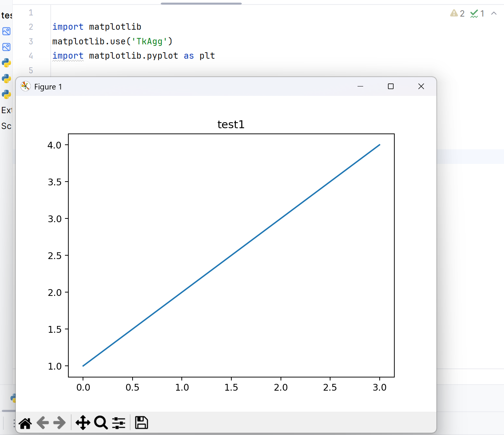
Task: Click line number 4 in gutter
Action: tap(31, 56)
